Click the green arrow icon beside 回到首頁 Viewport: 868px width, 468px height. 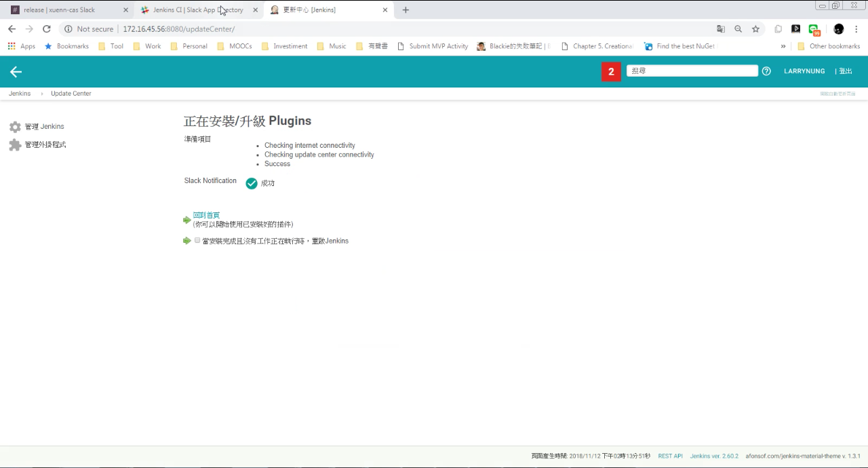click(x=187, y=220)
